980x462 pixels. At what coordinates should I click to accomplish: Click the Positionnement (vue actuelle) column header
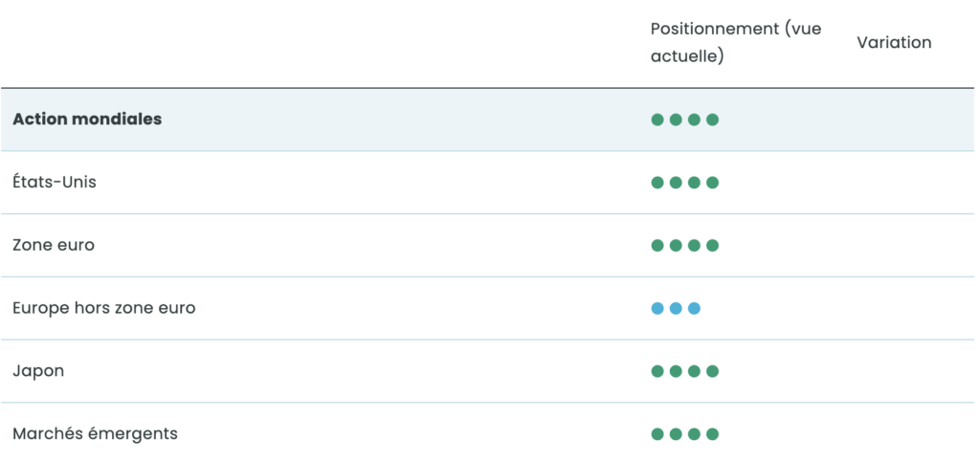pos(735,42)
